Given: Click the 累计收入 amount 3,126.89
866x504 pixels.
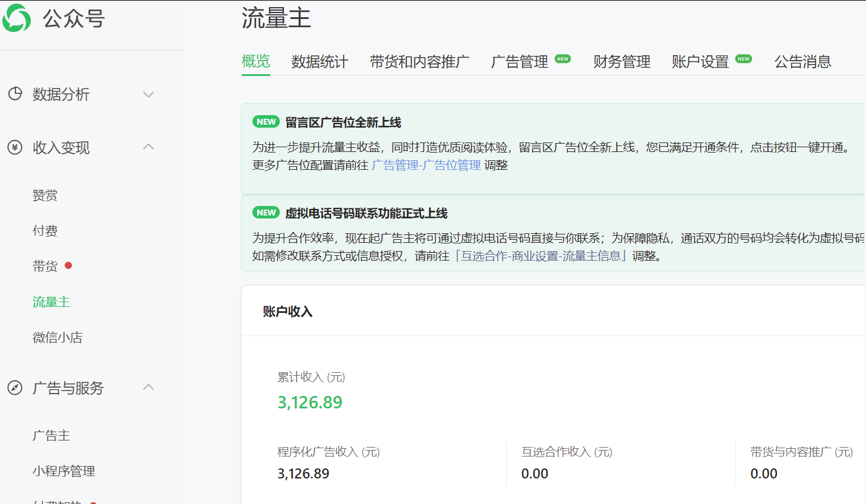Looking at the screenshot, I should [x=309, y=402].
